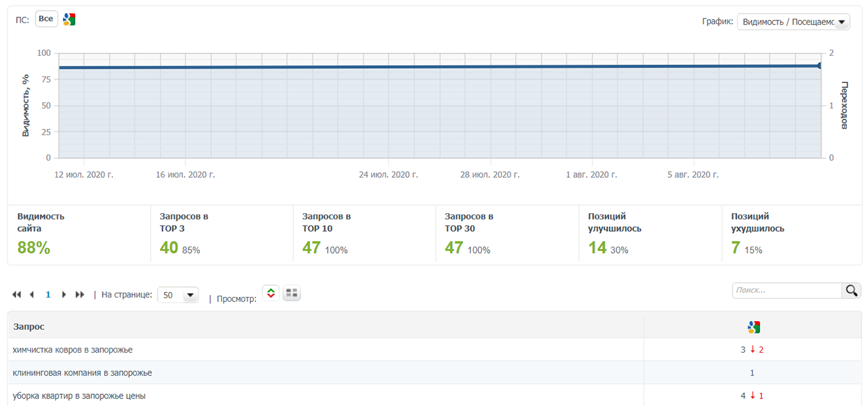Select row 'клининговая компания в запорожье'
Screen dimensions: 868x406
coord(82,373)
